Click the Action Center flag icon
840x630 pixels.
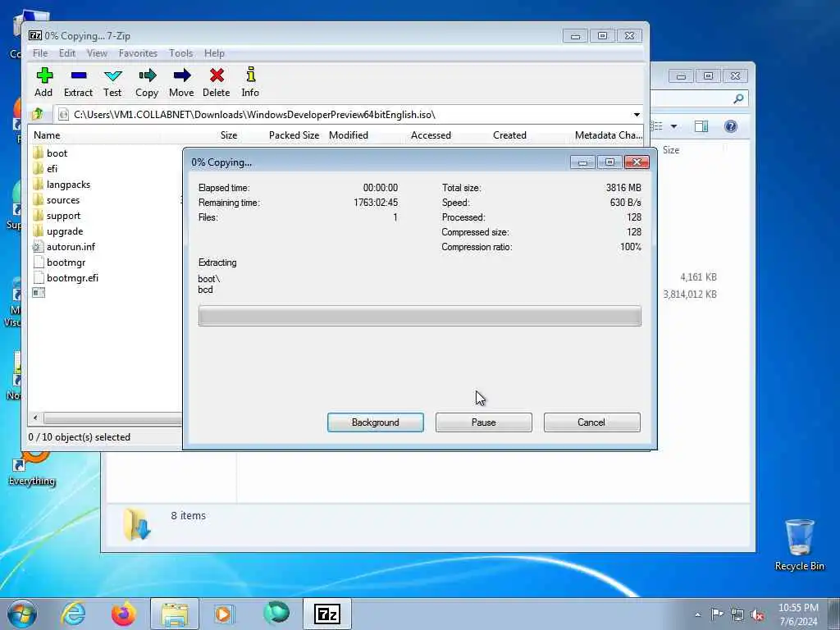tap(717, 614)
